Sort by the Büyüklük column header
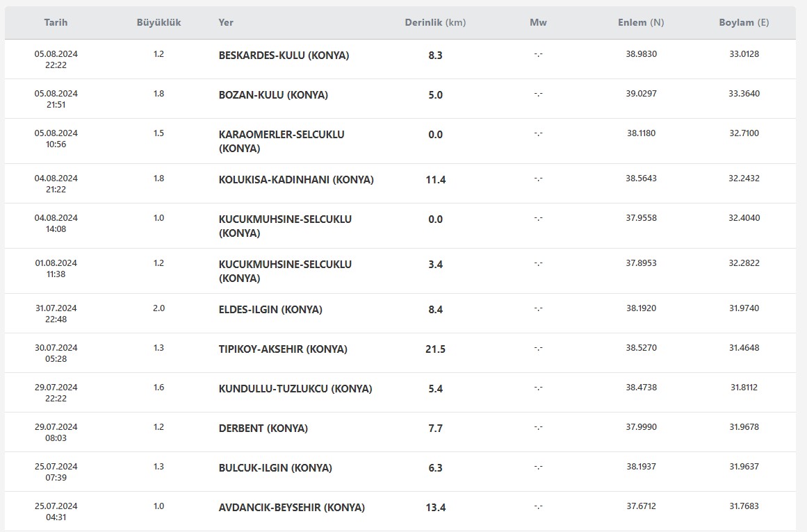807x532 pixels. [158, 23]
